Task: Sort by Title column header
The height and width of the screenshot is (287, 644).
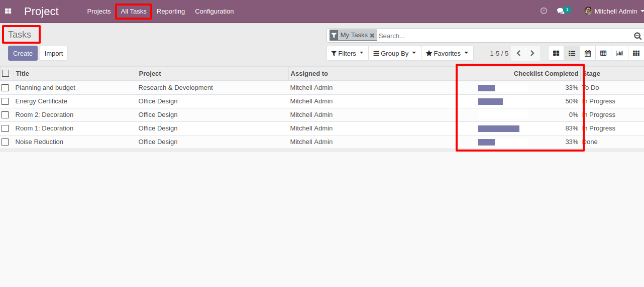Action: pos(75,73)
